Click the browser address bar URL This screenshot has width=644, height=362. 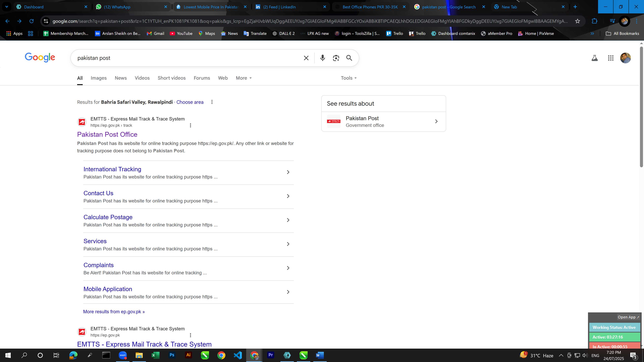coord(310,21)
